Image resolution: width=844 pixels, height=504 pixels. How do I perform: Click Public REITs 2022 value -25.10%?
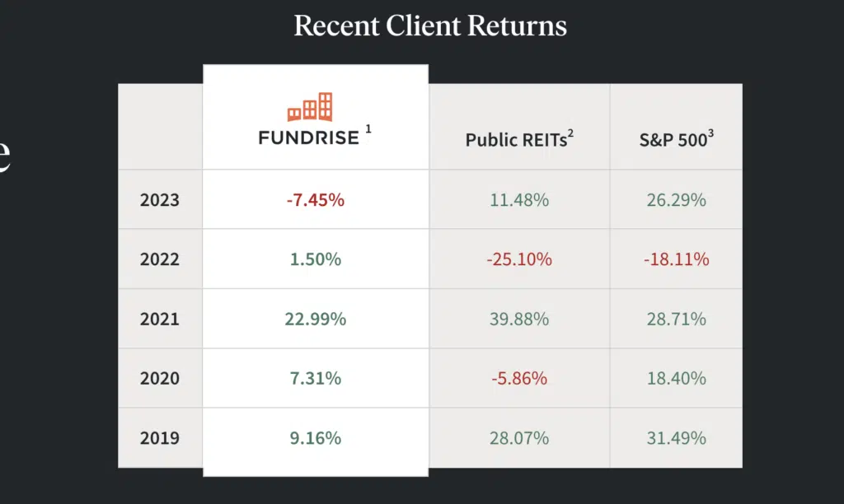pyautogui.click(x=518, y=259)
